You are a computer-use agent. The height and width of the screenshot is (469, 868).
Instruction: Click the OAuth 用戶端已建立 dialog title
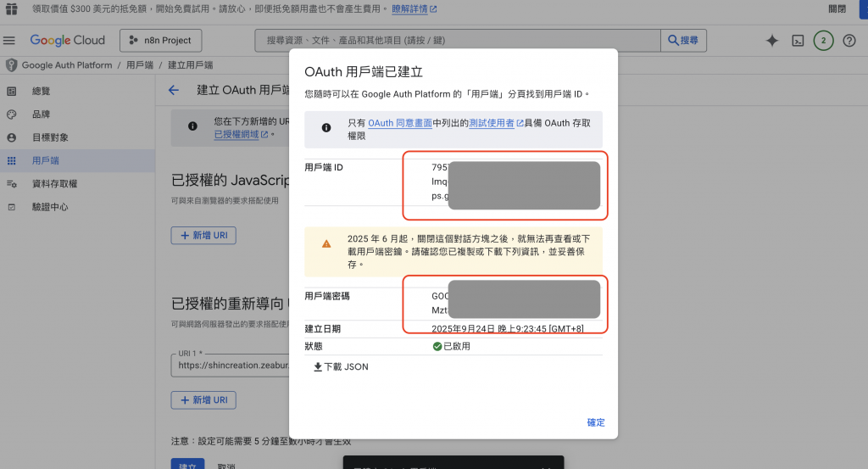tap(364, 72)
